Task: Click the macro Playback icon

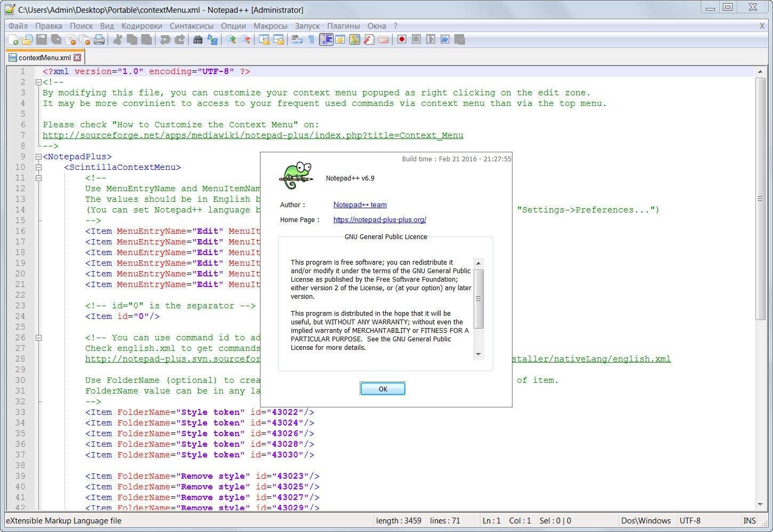Action: 430,39
